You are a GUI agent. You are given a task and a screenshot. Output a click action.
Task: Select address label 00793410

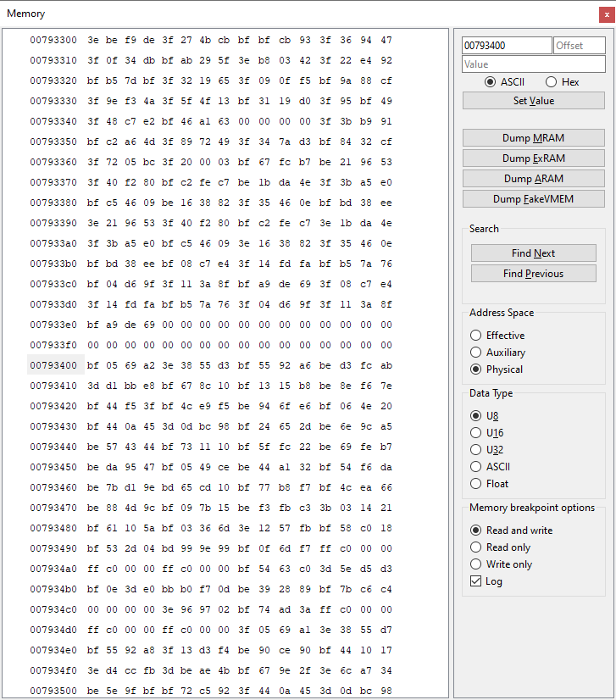click(53, 386)
